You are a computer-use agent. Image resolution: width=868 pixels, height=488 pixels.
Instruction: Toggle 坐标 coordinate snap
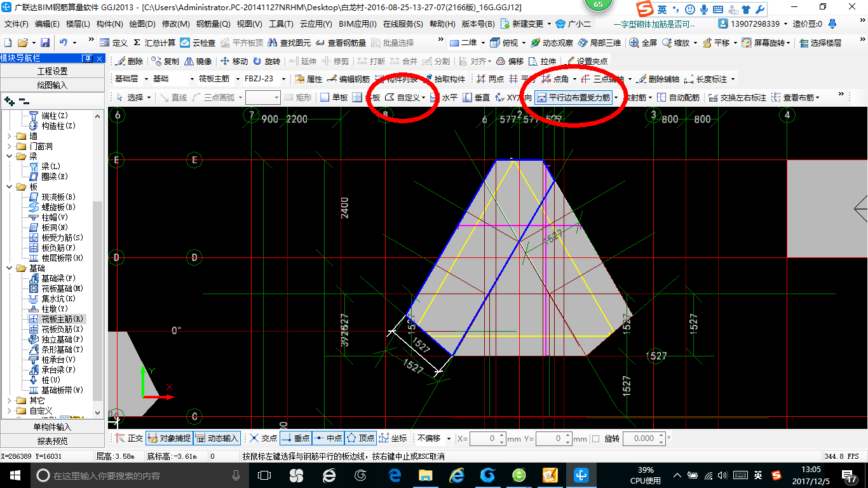tap(393, 438)
